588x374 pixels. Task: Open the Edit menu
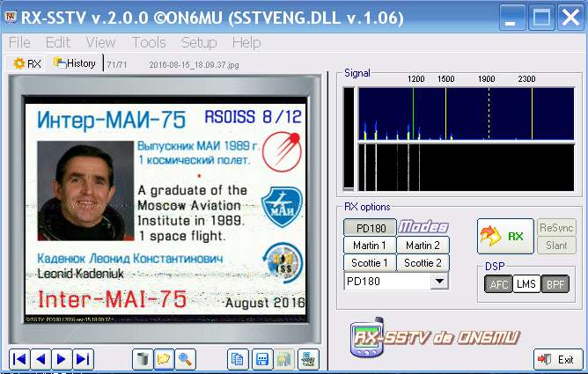[58, 43]
